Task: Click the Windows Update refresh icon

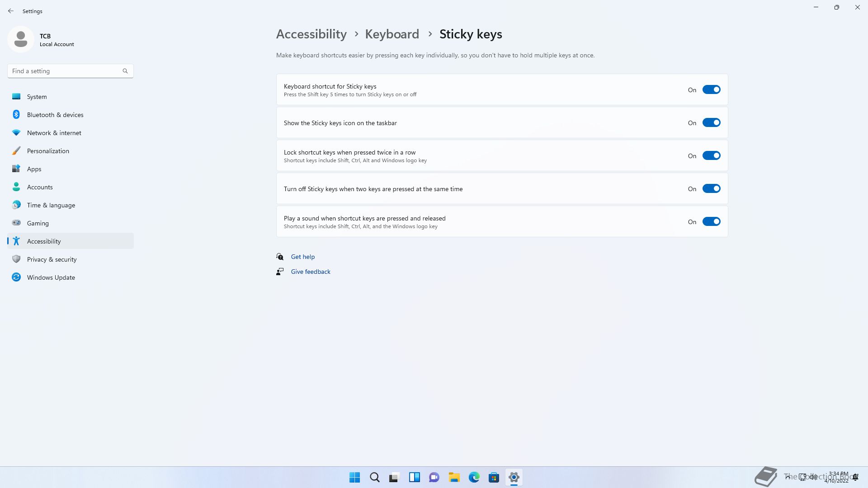Action: tap(16, 277)
